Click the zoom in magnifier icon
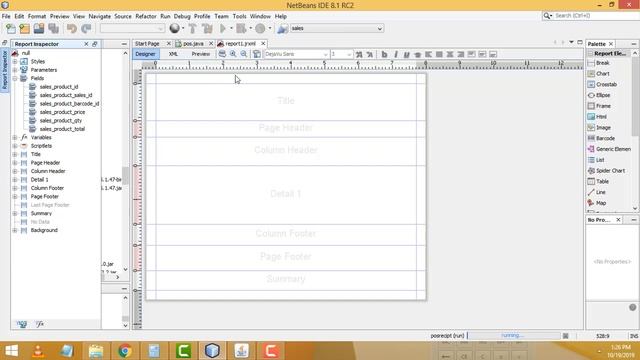Image resolution: width=640 pixels, height=360 pixels. [x=233, y=54]
